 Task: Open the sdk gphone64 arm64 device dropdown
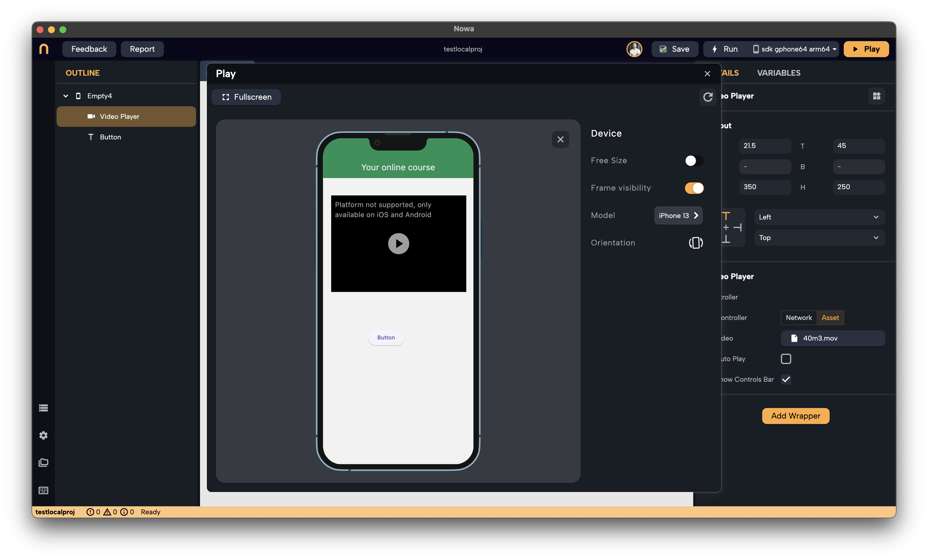(794, 49)
